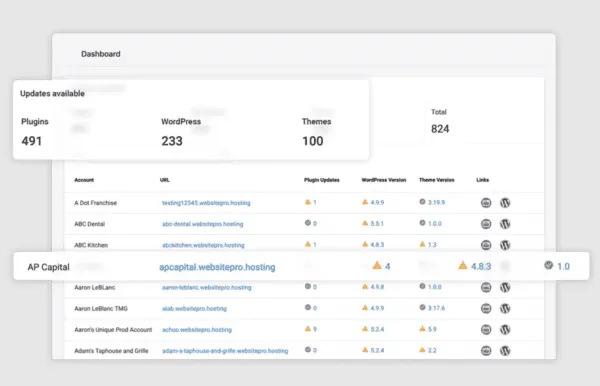Click the round site icon for ABC Dental
Viewport: 600px width, 386px height.
pos(486,224)
